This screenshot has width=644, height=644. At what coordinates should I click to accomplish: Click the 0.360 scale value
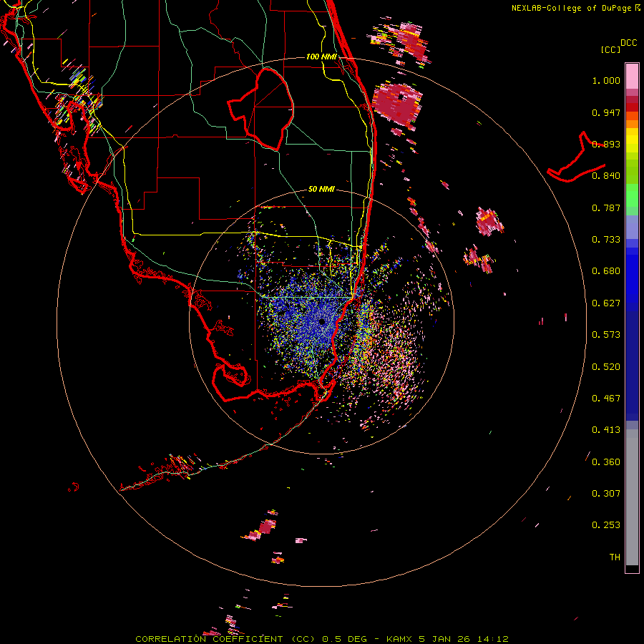tap(606, 462)
